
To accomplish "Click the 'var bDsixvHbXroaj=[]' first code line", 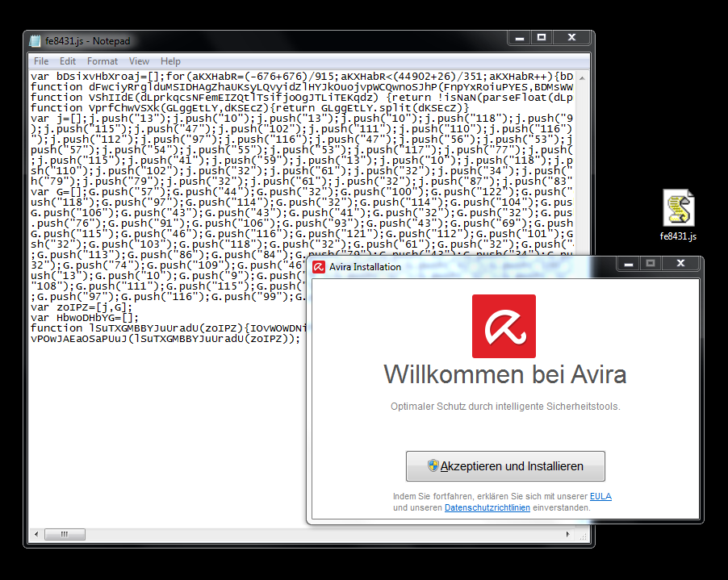I will coord(302,76).
